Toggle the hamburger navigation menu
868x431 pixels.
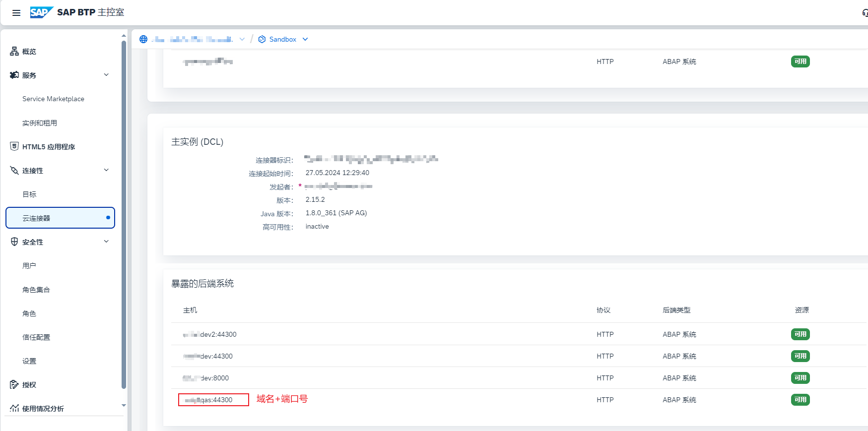click(x=16, y=13)
